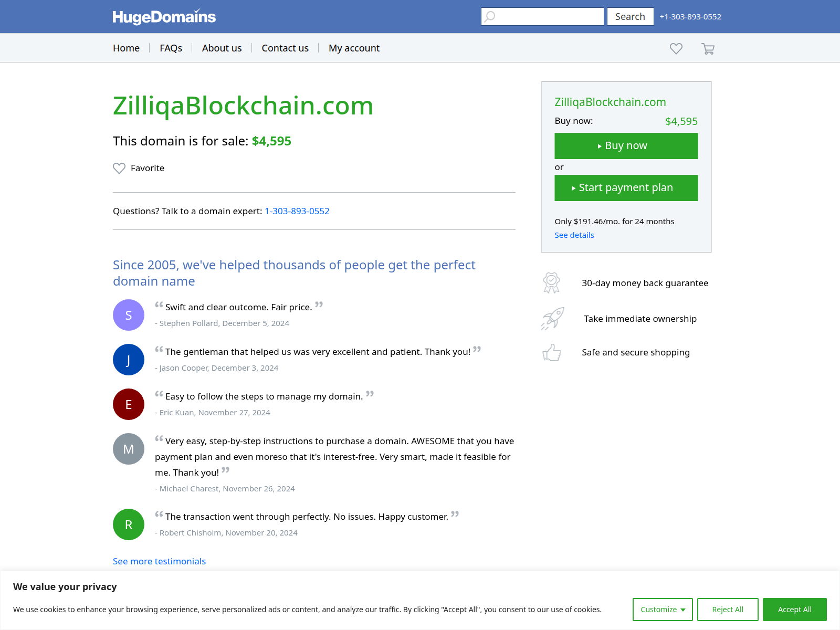
Task: Open the FAQs menu item
Action: [x=171, y=48]
